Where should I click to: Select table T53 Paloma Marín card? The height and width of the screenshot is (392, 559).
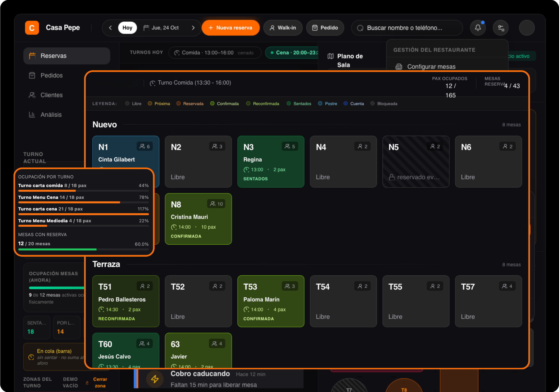point(271,301)
